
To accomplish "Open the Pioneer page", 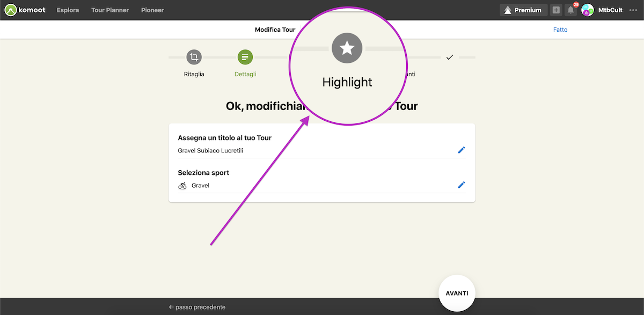I will coord(152,10).
